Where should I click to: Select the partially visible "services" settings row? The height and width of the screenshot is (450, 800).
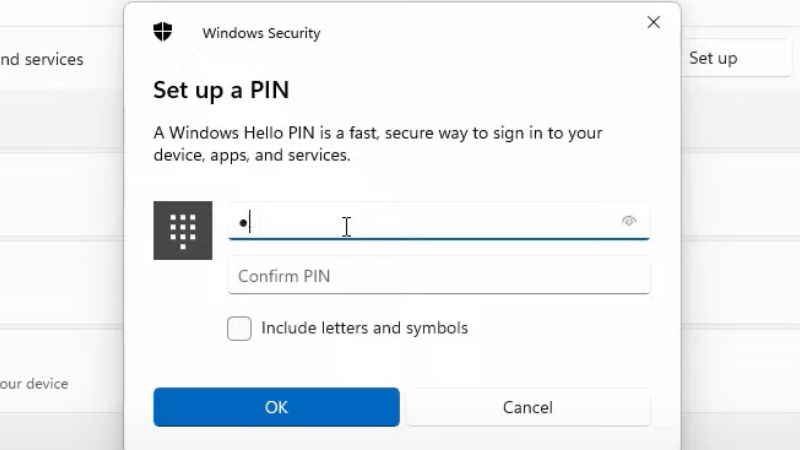click(61, 60)
